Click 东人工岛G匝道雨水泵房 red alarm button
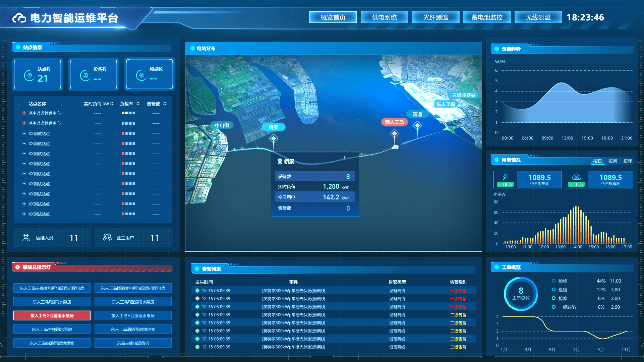Viewport: 644px width, 362px height. pyautogui.click(x=52, y=316)
